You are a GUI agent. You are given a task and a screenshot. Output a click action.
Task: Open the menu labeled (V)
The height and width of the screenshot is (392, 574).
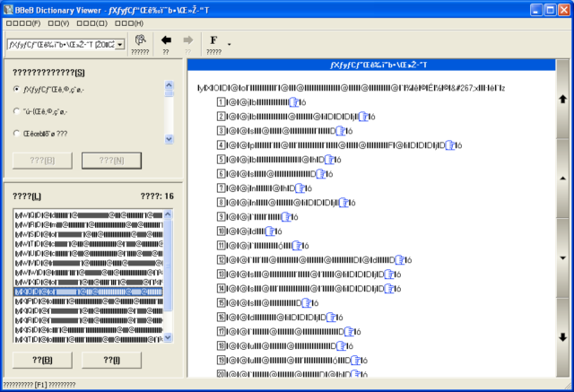click(x=58, y=23)
